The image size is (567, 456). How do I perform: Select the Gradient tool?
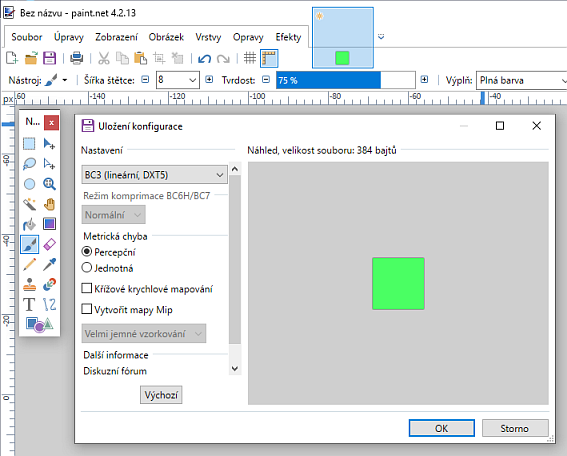(x=50, y=224)
